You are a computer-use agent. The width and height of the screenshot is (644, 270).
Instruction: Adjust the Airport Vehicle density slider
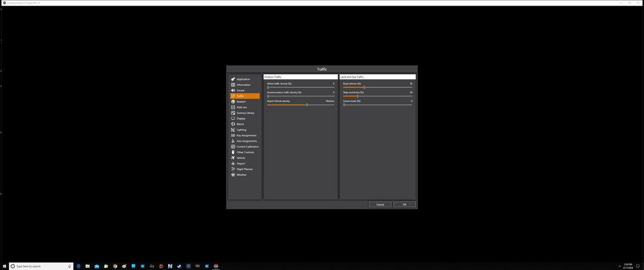tap(300, 105)
